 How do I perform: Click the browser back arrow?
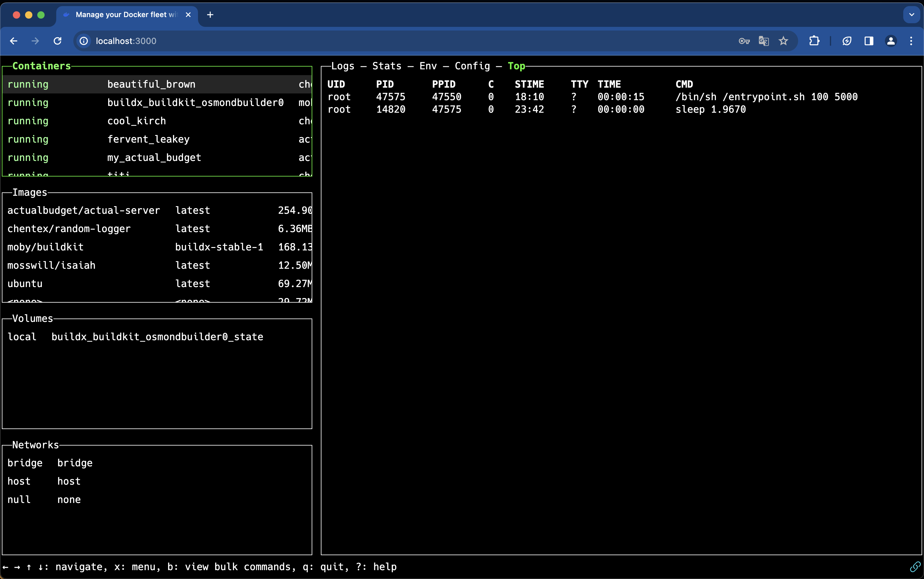tap(14, 41)
